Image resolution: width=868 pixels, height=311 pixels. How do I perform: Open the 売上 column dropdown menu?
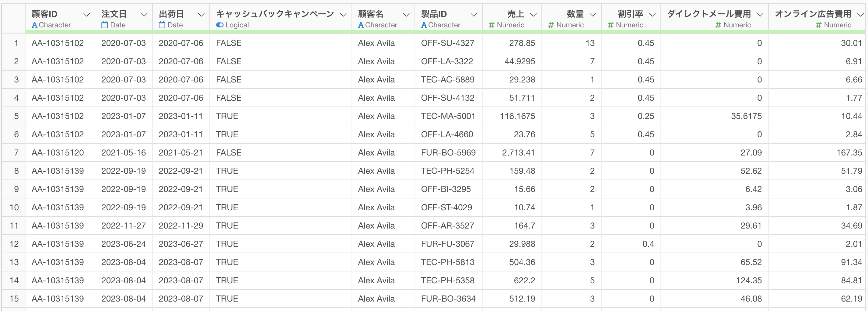coord(533,15)
